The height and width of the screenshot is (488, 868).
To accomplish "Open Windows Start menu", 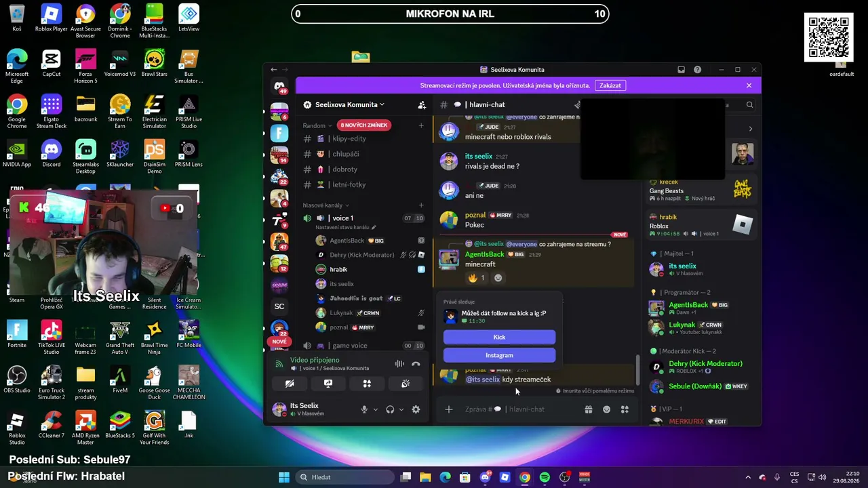I will pos(283,477).
